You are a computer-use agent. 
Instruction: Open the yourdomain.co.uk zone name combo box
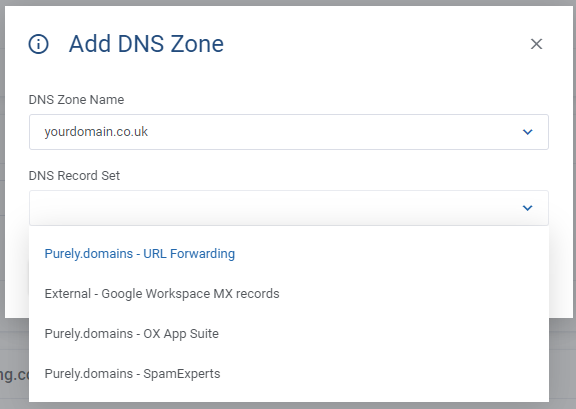[289, 132]
